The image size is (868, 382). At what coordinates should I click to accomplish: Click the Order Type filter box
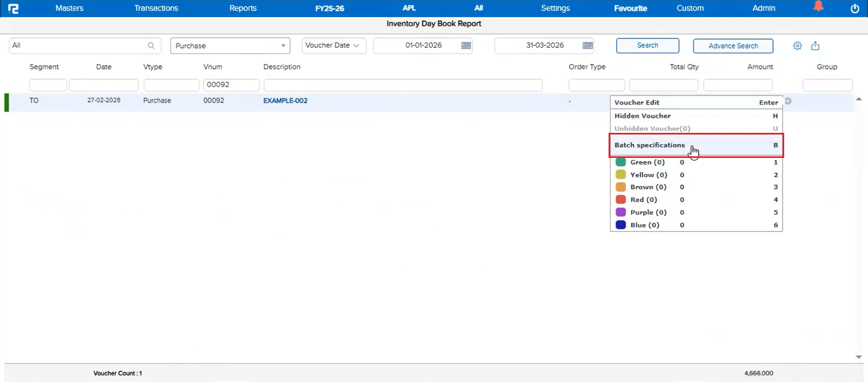[x=597, y=85]
